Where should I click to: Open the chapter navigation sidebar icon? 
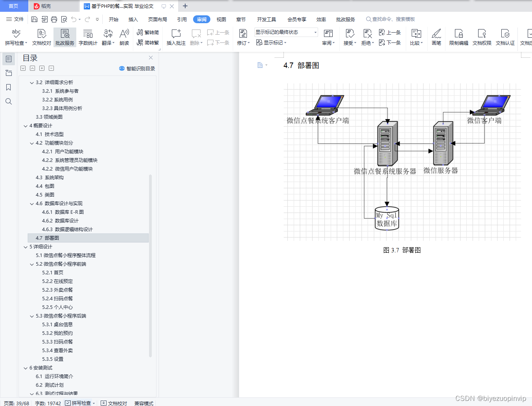8,73
